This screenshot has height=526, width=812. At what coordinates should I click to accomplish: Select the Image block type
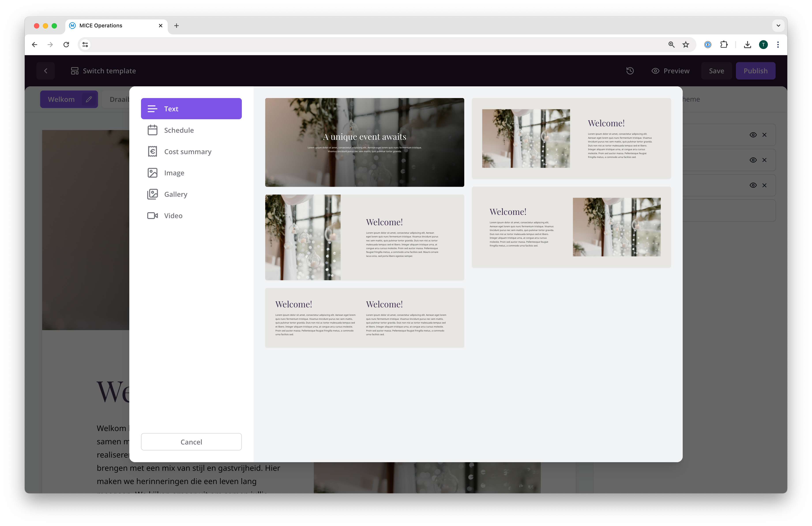click(x=174, y=173)
